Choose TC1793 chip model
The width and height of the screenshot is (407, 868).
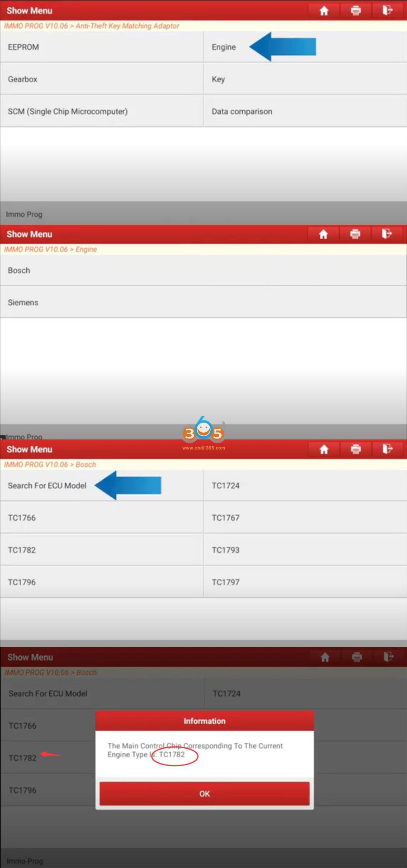[305, 550]
